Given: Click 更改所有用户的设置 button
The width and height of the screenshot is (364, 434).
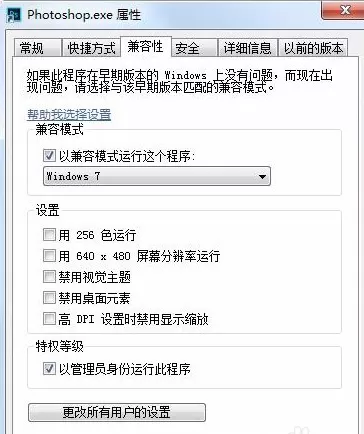Looking at the screenshot, I should (x=117, y=412).
